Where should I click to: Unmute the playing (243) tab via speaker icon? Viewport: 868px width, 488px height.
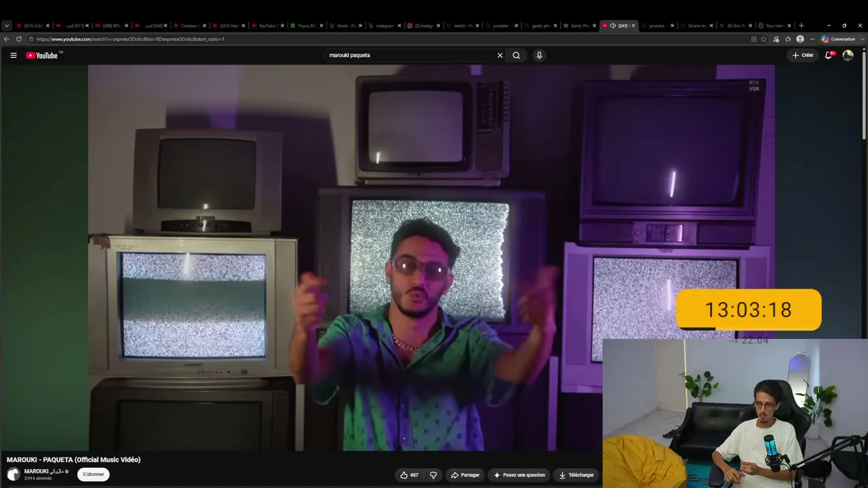click(x=613, y=26)
